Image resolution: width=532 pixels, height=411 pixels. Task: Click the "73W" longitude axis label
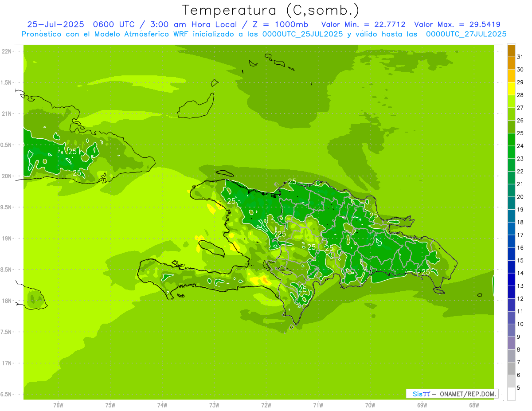point(214,405)
